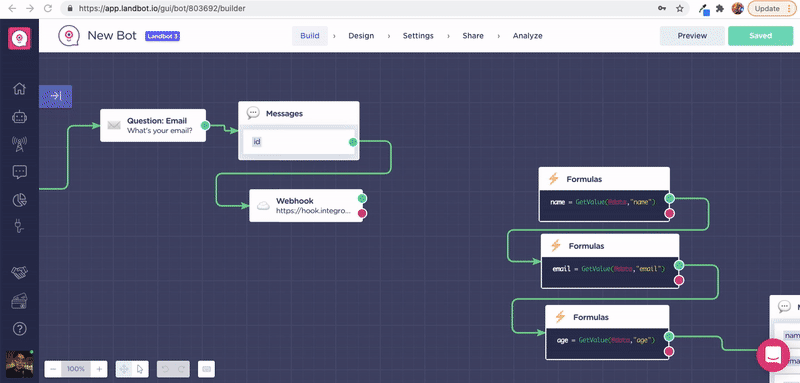800x383 pixels.
Task: Click the bot logo beside New Bot
Action: point(69,36)
